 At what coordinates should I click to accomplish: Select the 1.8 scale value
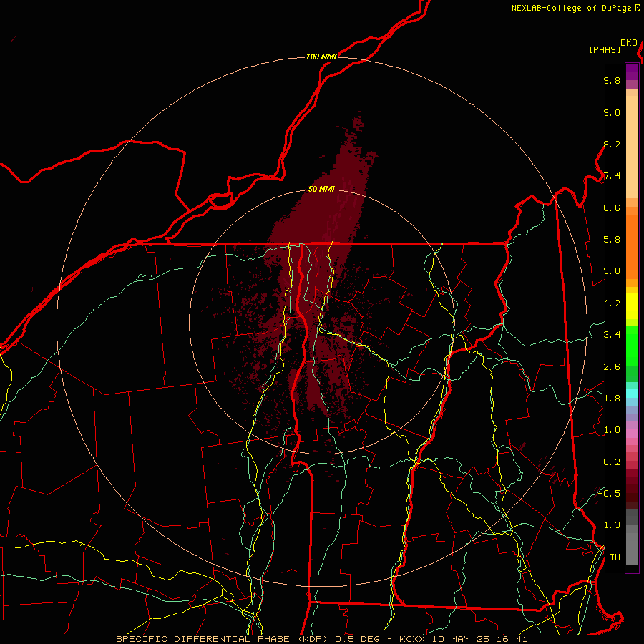(612, 399)
